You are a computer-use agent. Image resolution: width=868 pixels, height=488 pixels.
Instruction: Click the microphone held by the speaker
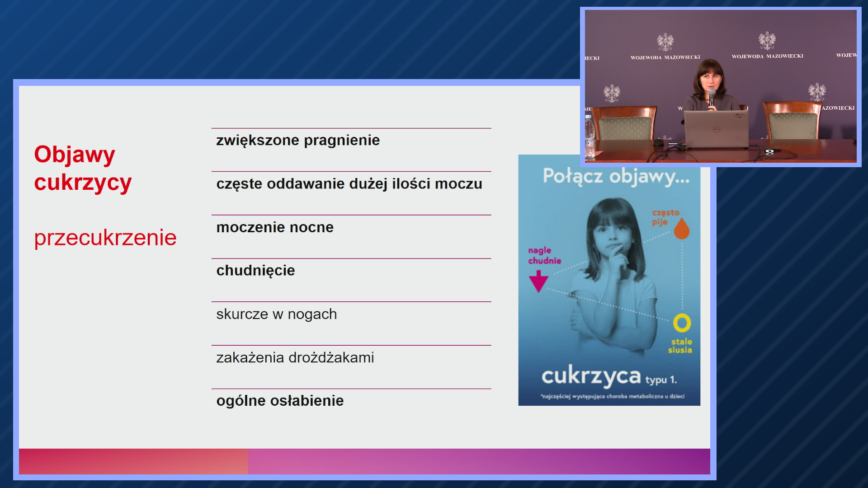[x=712, y=96]
